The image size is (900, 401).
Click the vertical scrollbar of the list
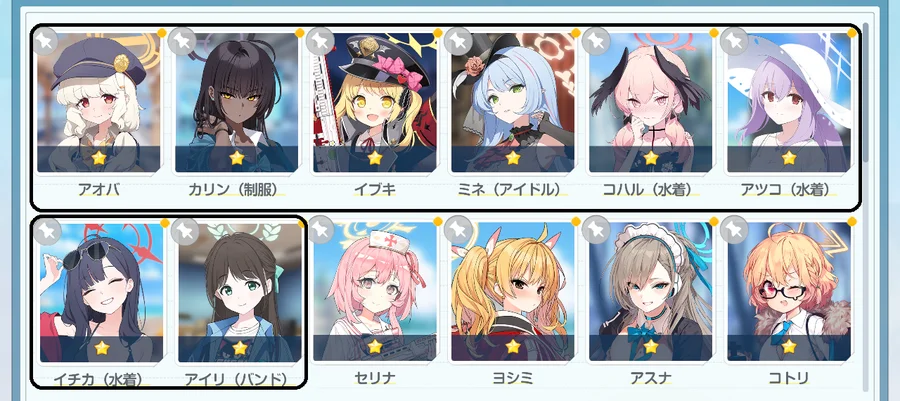(x=866, y=92)
